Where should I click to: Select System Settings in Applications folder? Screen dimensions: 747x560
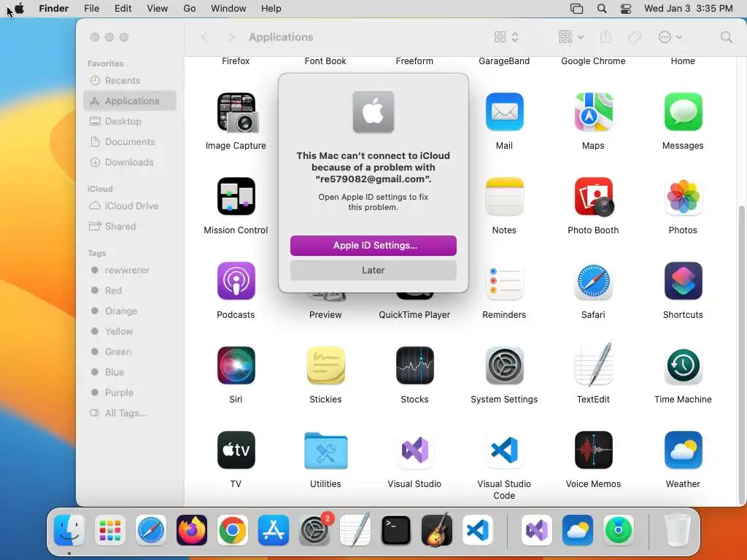click(504, 365)
